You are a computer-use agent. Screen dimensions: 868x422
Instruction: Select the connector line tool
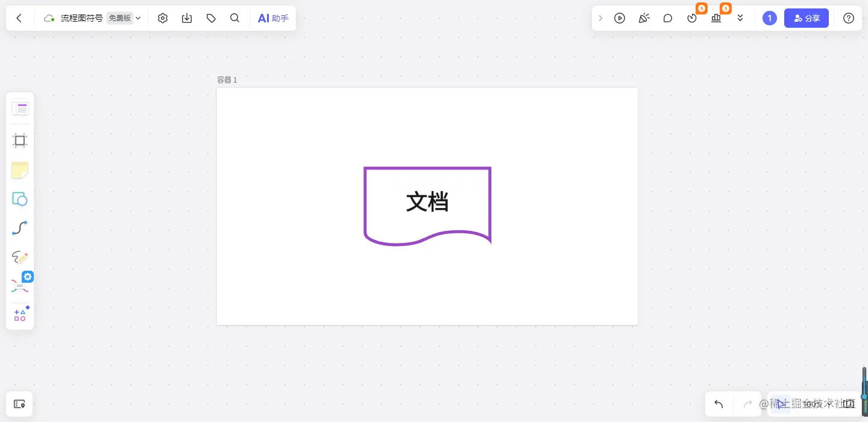pos(20,228)
